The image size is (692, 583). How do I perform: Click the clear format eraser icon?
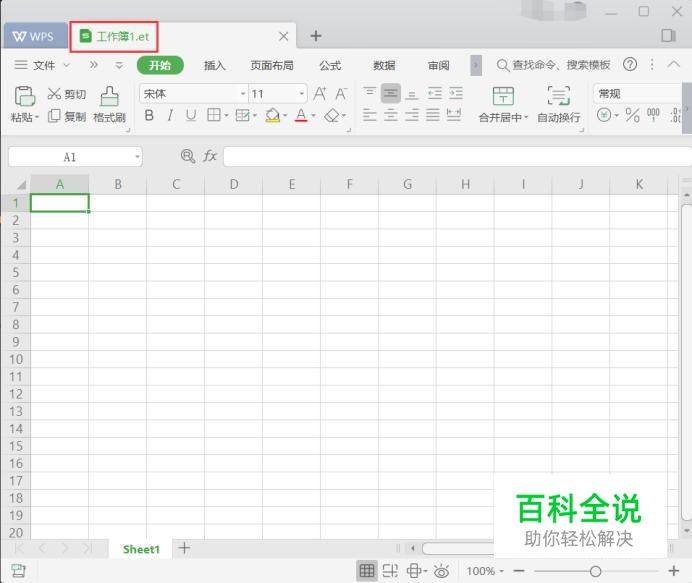332,116
